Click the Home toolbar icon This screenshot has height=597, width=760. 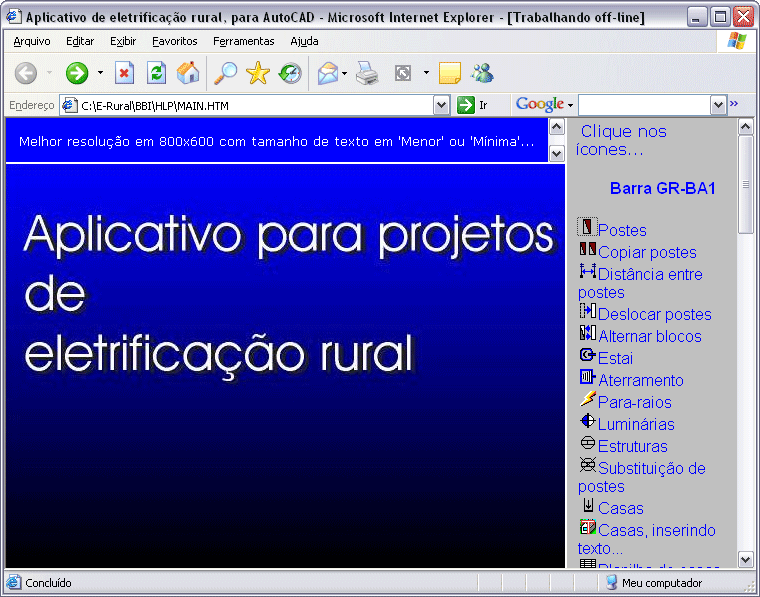coord(188,73)
